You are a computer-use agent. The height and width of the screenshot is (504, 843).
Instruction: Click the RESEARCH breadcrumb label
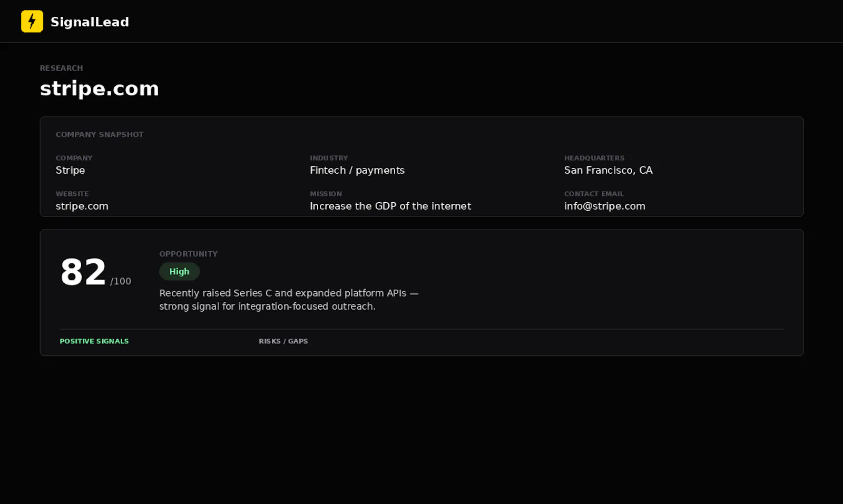(61, 68)
